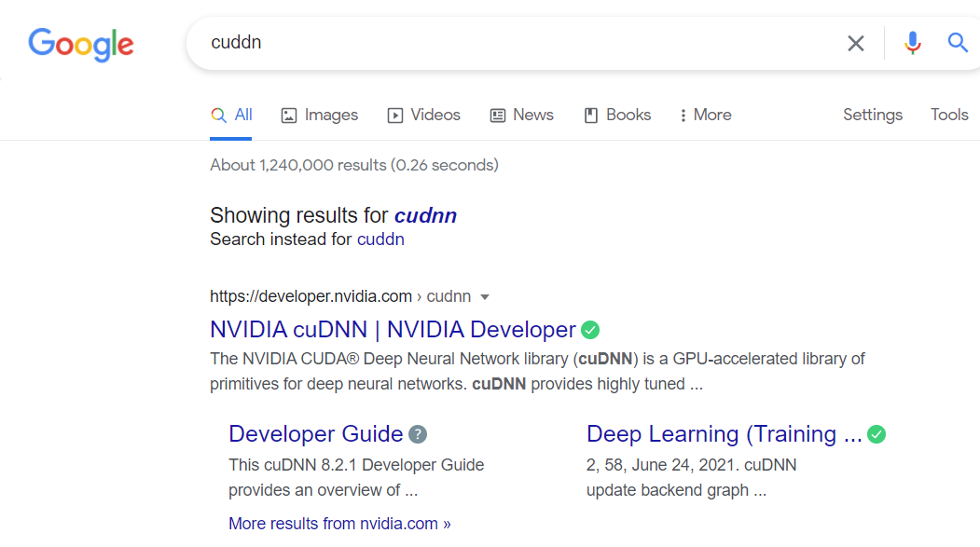
Task: Click the corrected term cudnn link
Action: coord(425,215)
